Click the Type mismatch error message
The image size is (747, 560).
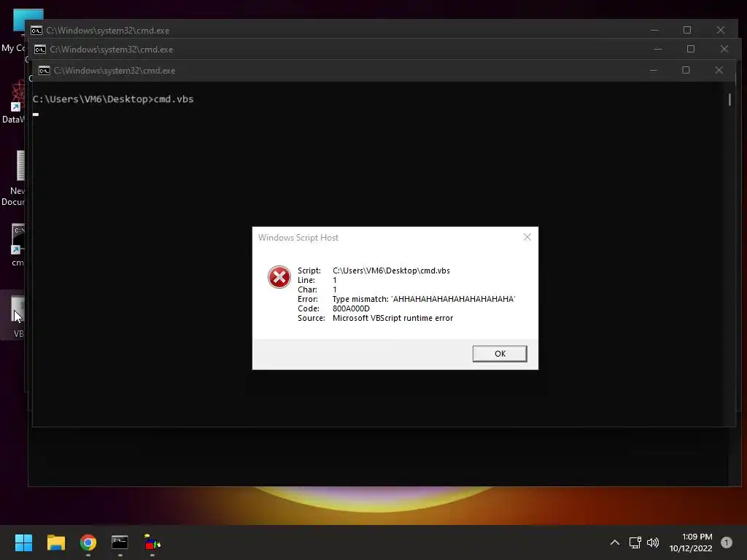(424, 299)
